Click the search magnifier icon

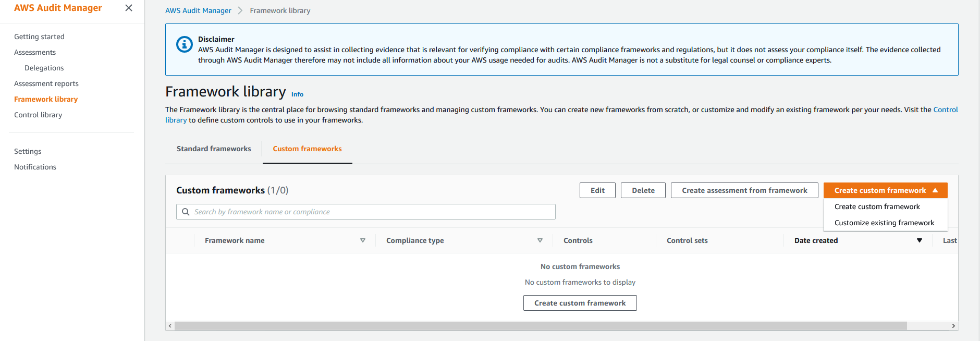point(186,212)
